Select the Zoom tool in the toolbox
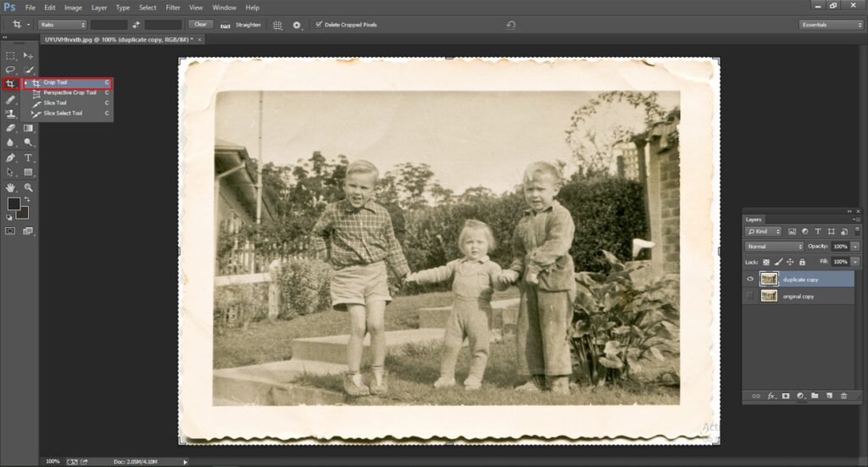 (x=28, y=187)
